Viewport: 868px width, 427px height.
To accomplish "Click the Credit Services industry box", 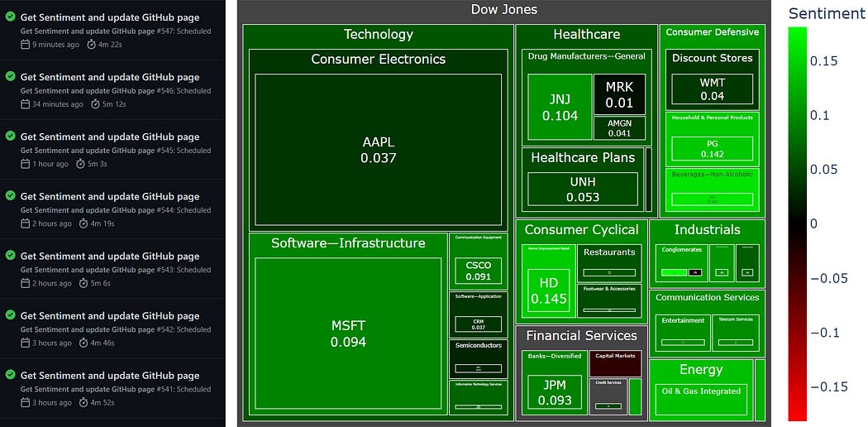I will click(608, 396).
